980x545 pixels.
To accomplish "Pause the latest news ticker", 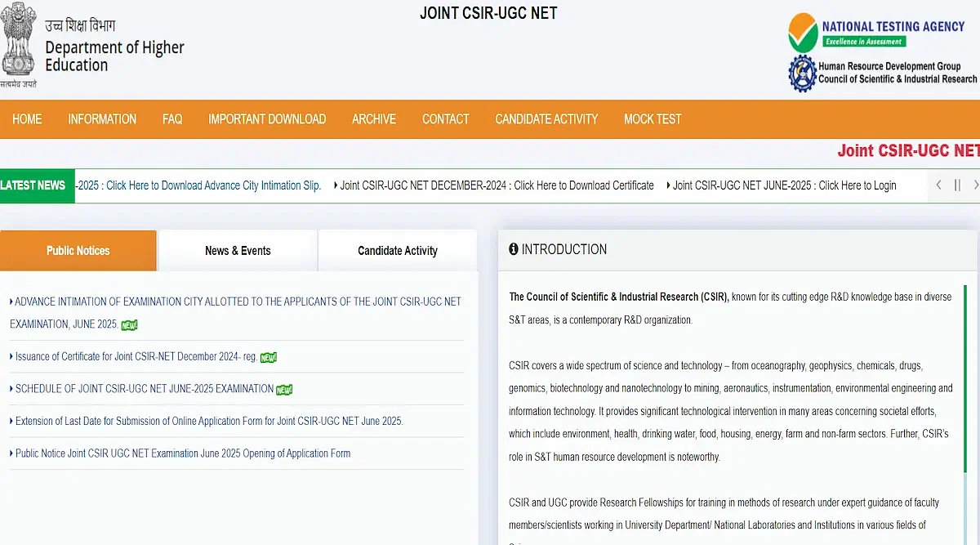I will tap(957, 185).
